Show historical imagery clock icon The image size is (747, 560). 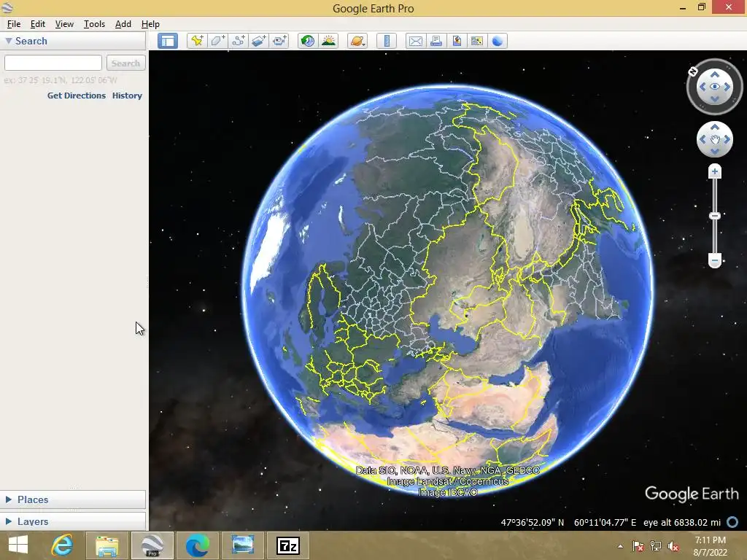[308, 41]
